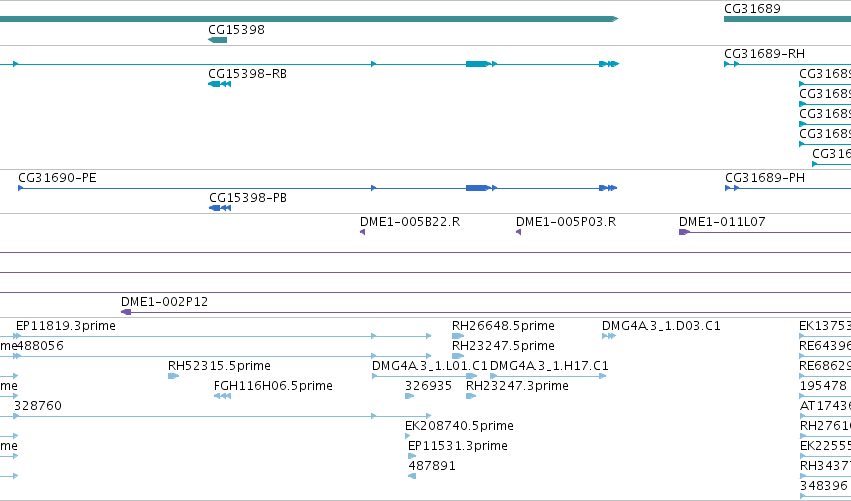Select the small glyph under 326935
This screenshot has height=501, width=851.
click(410, 396)
